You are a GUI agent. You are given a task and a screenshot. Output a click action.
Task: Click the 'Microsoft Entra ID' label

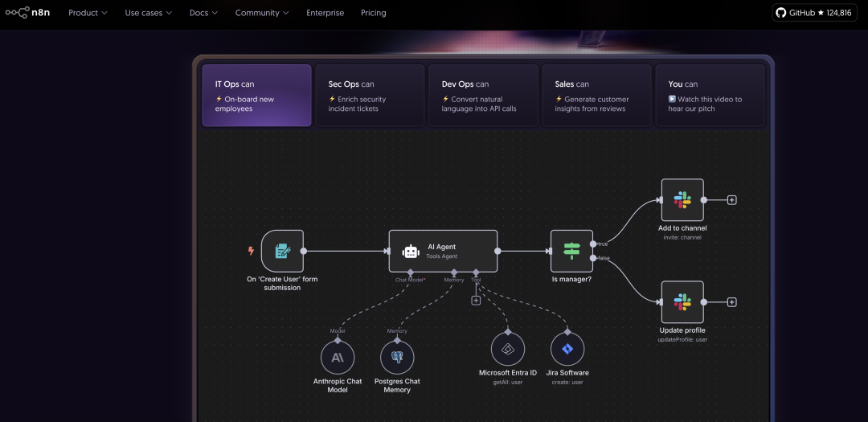(x=508, y=373)
